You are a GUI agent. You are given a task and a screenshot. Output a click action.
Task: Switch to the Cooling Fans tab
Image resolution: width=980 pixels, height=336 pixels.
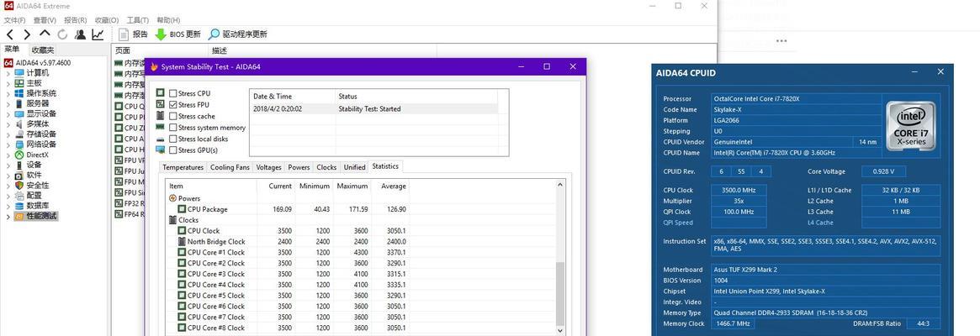coord(230,167)
